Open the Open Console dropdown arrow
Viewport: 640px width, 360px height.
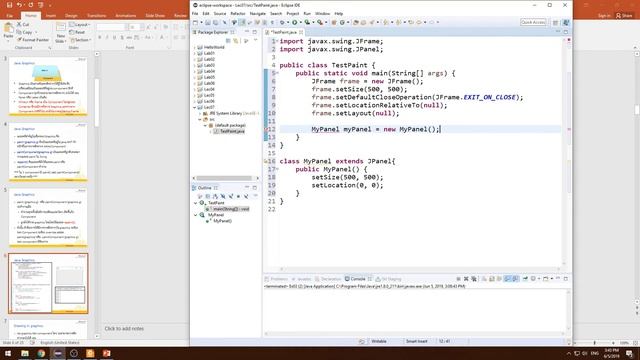pos(552,279)
